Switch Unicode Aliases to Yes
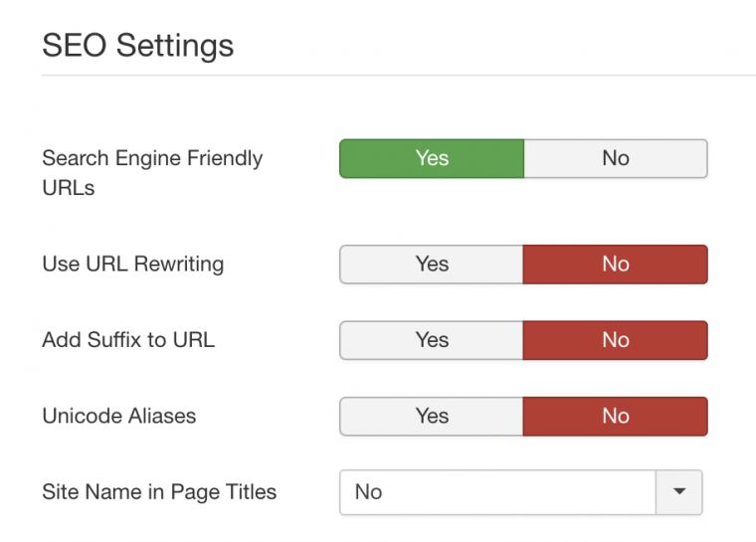This screenshot has height=542, width=756. tap(432, 416)
